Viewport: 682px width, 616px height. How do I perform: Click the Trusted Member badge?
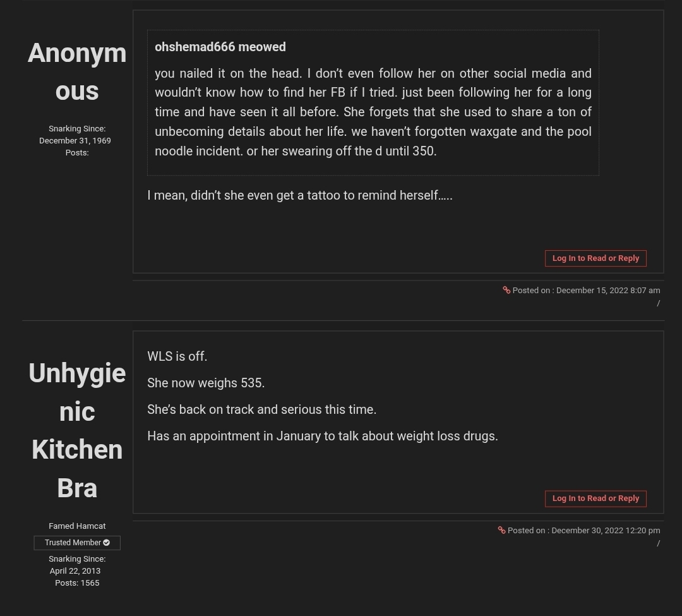77,543
